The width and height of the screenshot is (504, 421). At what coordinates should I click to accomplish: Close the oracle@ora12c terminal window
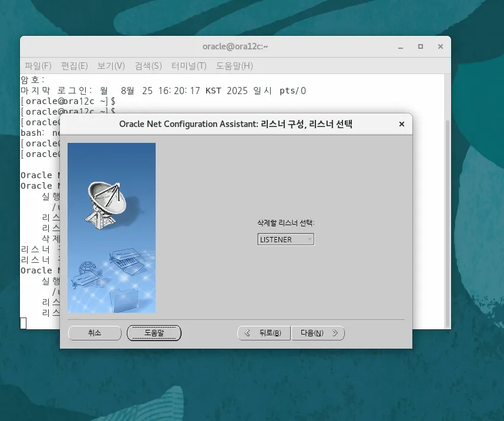[441, 46]
